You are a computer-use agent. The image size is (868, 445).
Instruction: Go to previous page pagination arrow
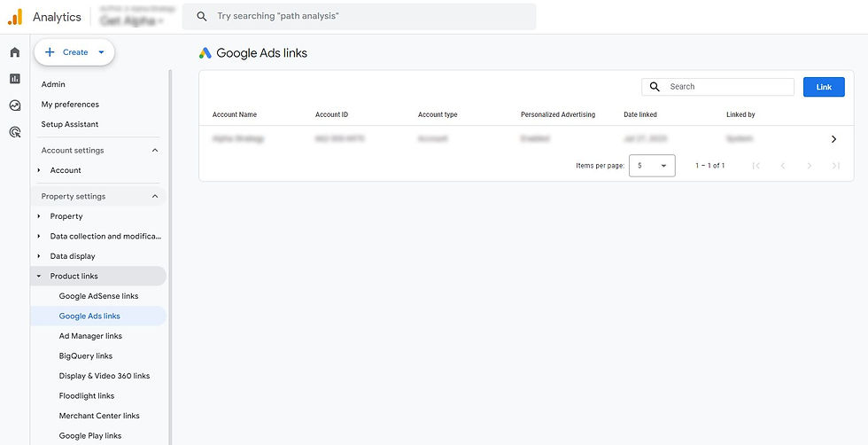pos(783,166)
